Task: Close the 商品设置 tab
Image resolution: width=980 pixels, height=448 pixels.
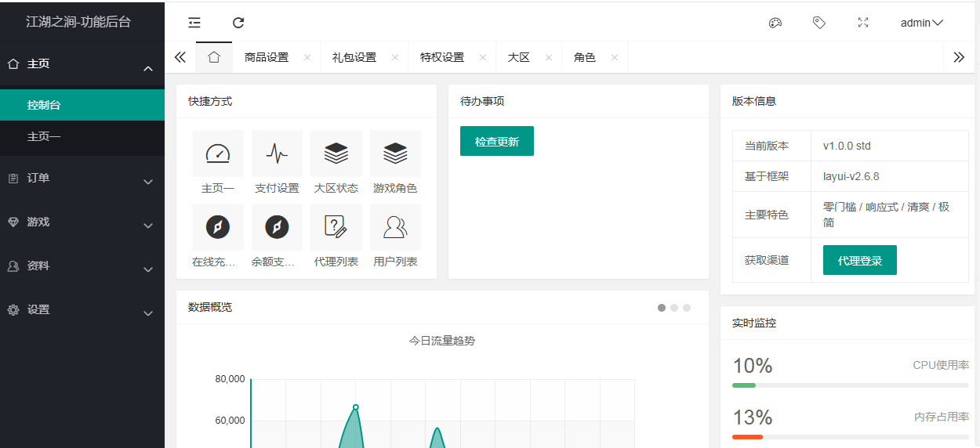Action: pos(307,57)
